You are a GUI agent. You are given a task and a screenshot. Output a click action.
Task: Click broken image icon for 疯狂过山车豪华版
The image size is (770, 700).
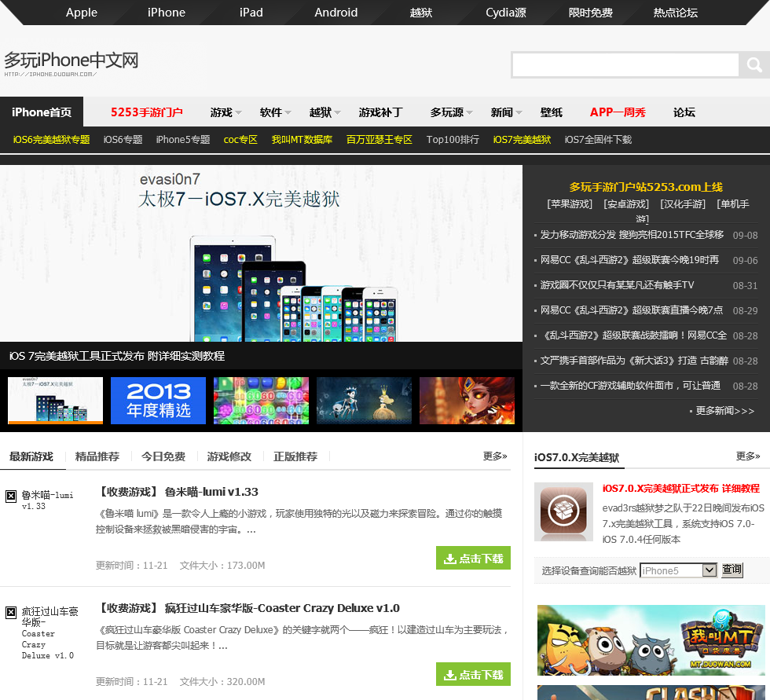click(11, 612)
